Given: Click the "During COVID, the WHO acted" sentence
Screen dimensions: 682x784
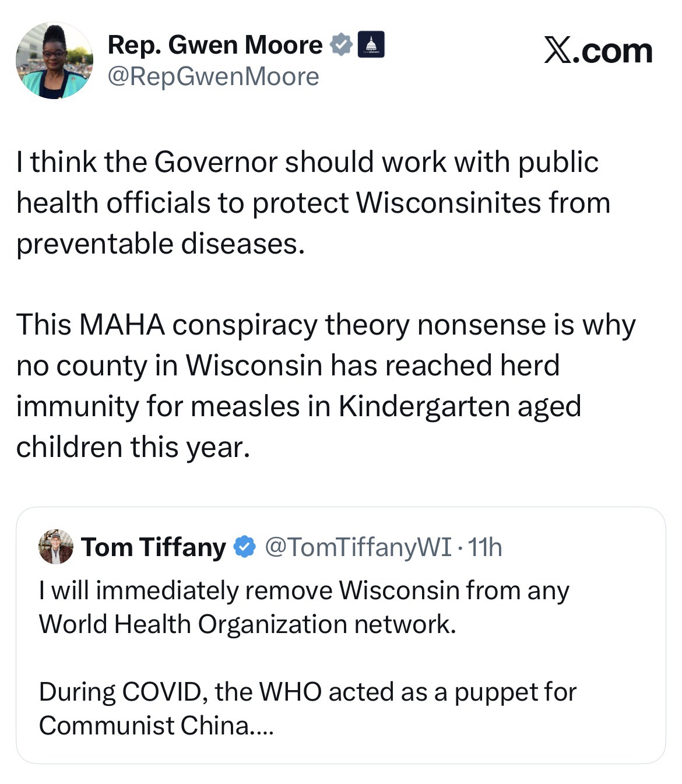Looking at the screenshot, I should pyautogui.click(x=307, y=692).
